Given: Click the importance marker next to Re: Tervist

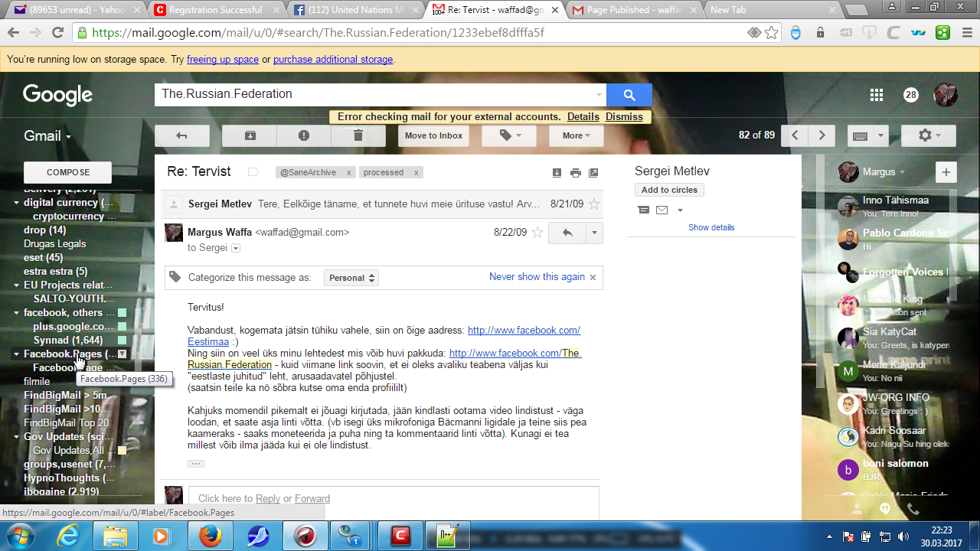Looking at the screenshot, I should [x=253, y=172].
